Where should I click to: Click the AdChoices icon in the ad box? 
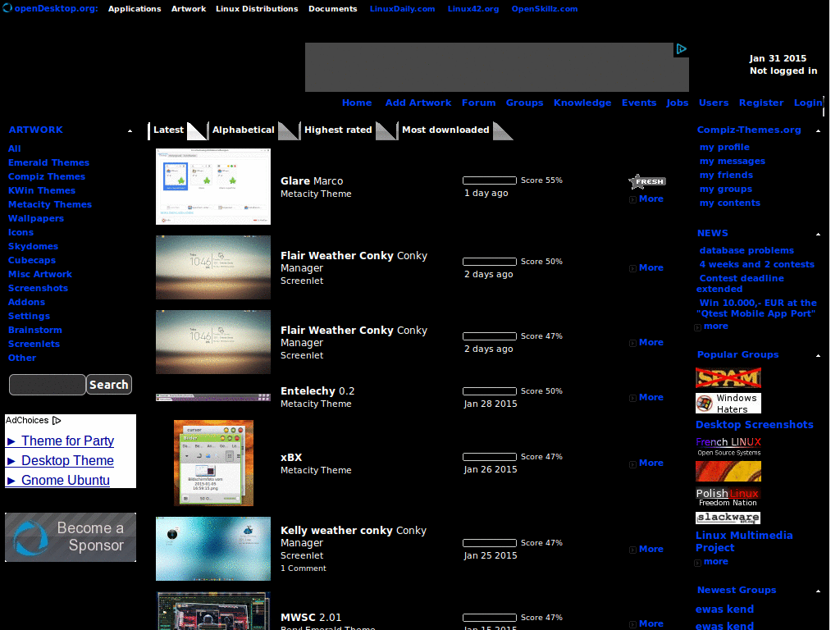[56, 420]
